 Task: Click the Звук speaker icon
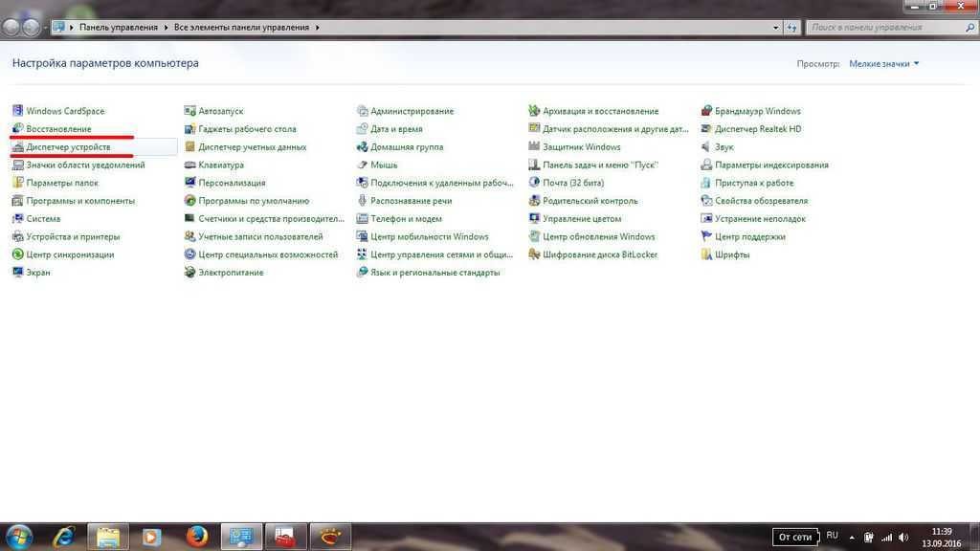(707, 147)
